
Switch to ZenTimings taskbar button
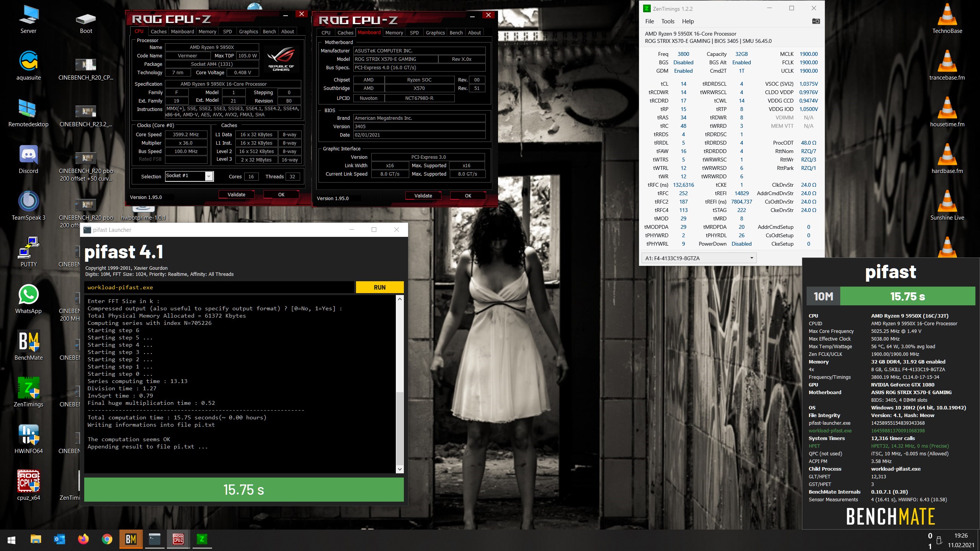pyautogui.click(x=202, y=540)
